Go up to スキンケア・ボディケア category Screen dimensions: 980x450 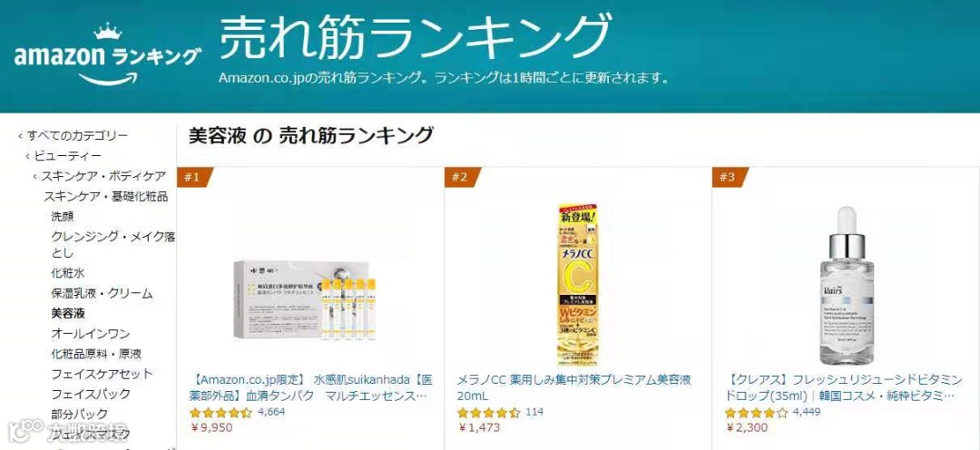point(103,176)
